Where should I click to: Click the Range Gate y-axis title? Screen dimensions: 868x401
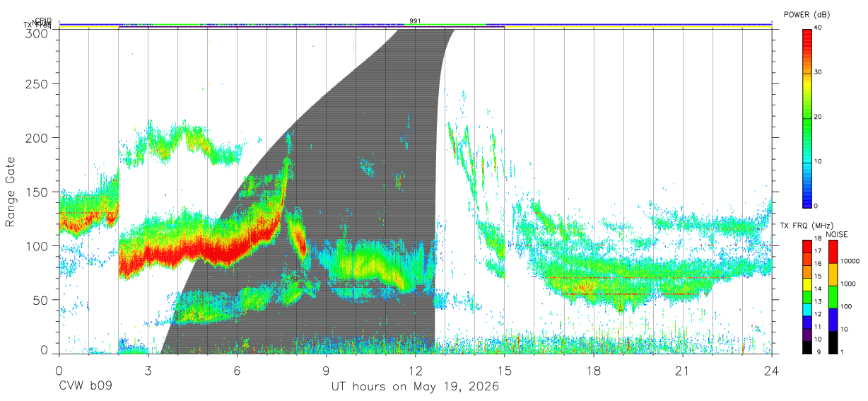point(11,192)
